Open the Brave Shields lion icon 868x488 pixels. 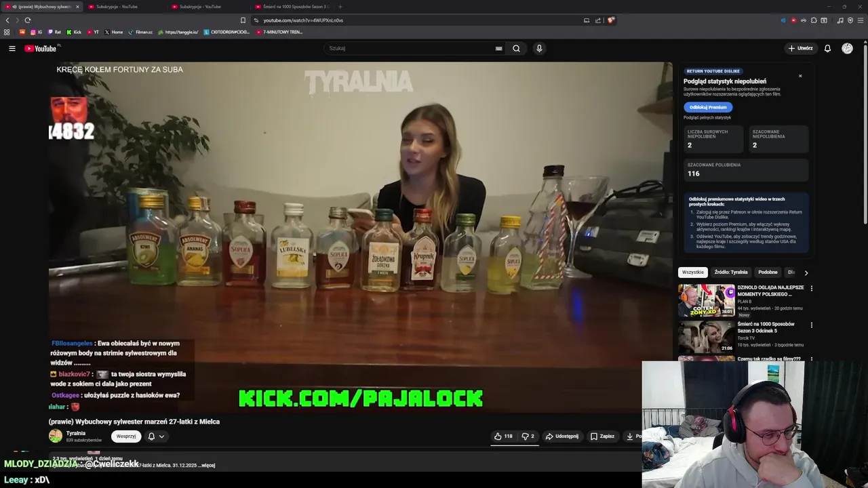coord(610,20)
